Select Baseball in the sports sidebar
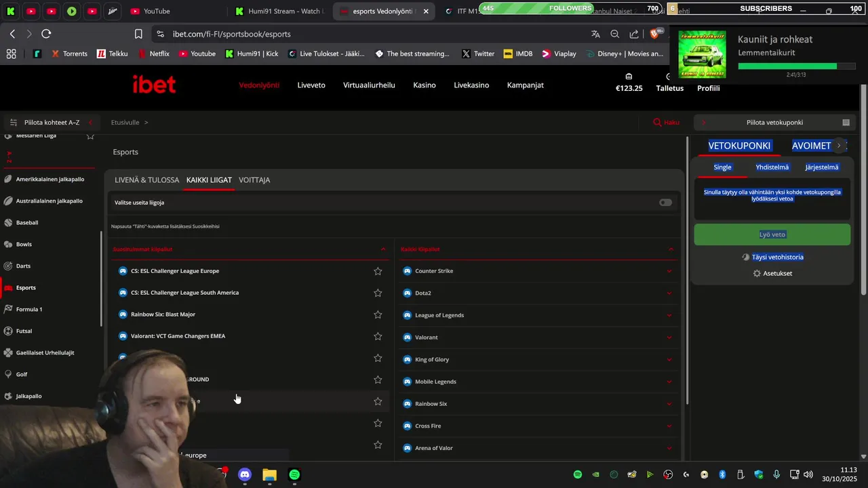Viewport: 868px width, 488px height. coord(27,223)
